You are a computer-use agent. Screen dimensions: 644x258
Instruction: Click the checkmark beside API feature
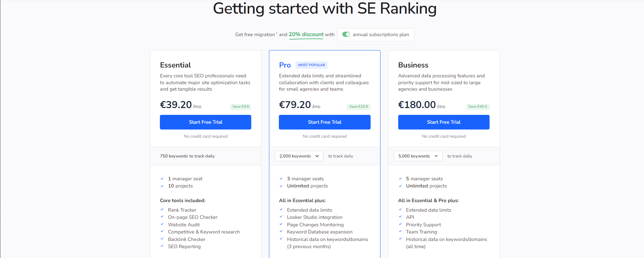pos(400,217)
